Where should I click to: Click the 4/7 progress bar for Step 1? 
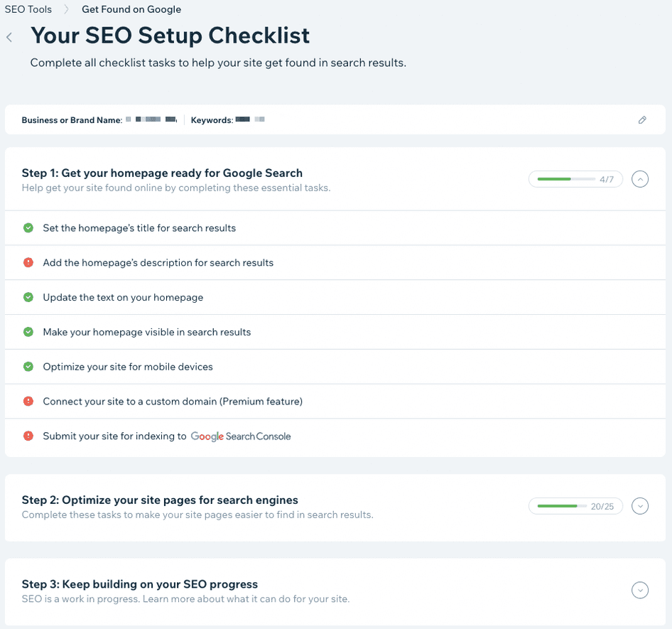[x=575, y=179]
